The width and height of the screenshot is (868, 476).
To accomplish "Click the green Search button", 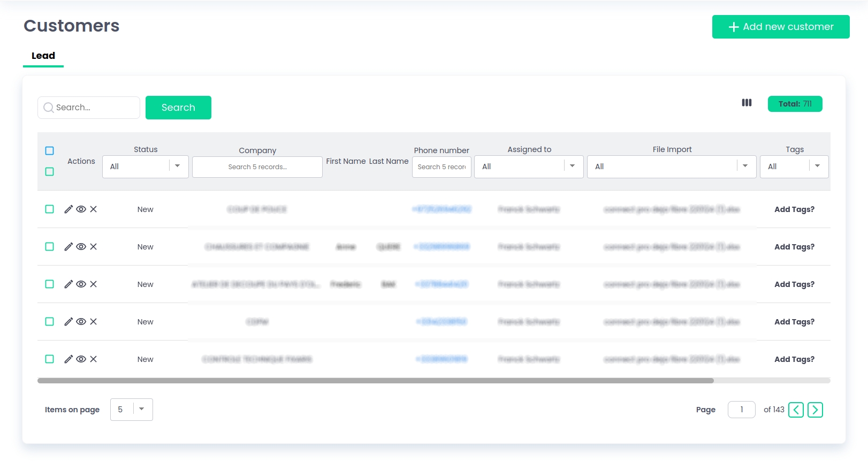I will (x=178, y=108).
